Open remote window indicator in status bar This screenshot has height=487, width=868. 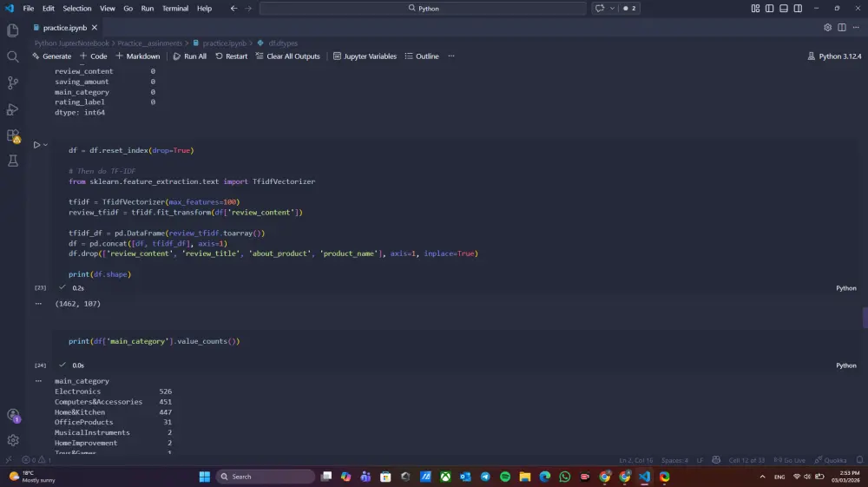pos(9,460)
